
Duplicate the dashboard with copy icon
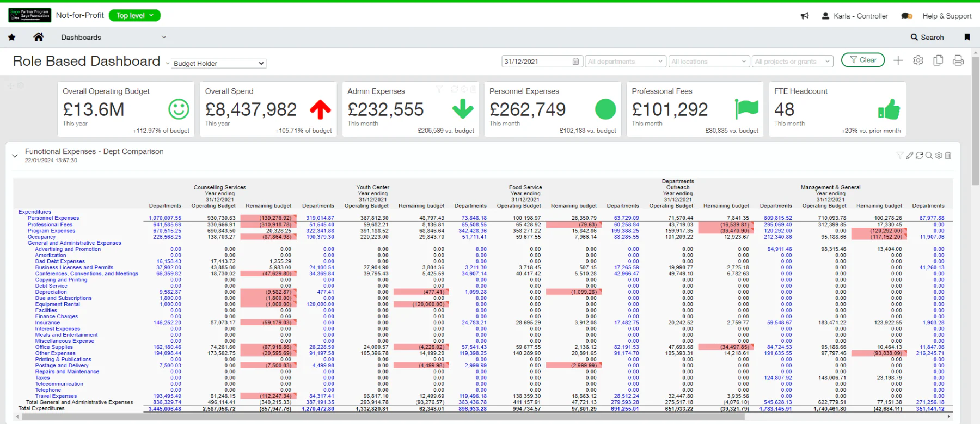[938, 60]
